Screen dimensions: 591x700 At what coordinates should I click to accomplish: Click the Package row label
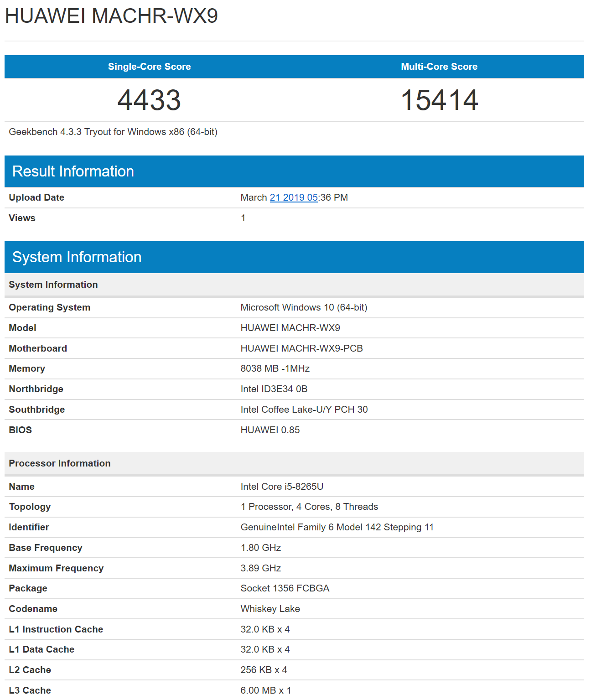28,588
